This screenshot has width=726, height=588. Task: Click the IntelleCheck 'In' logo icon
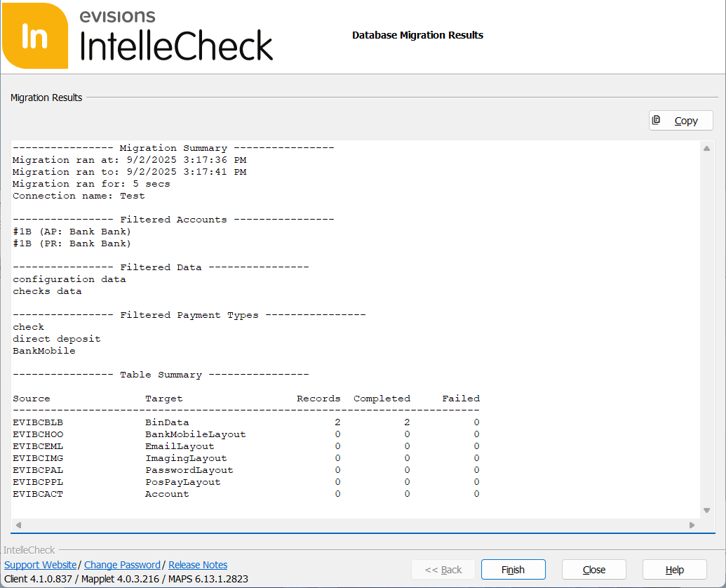(x=35, y=36)
